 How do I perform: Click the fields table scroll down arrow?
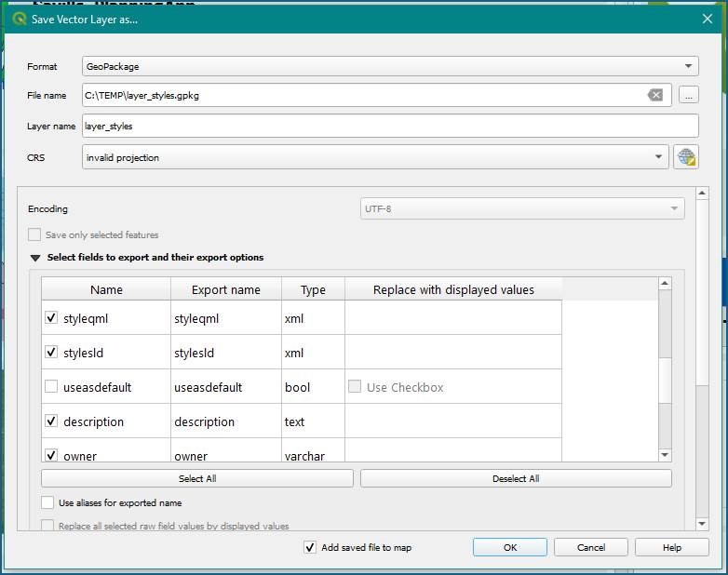665,455
